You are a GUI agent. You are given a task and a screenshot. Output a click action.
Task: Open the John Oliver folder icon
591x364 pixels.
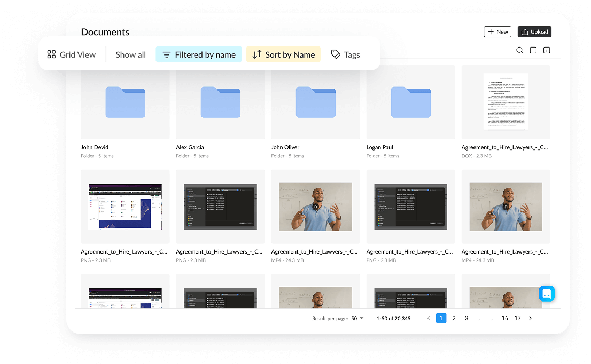coord(315,102)
